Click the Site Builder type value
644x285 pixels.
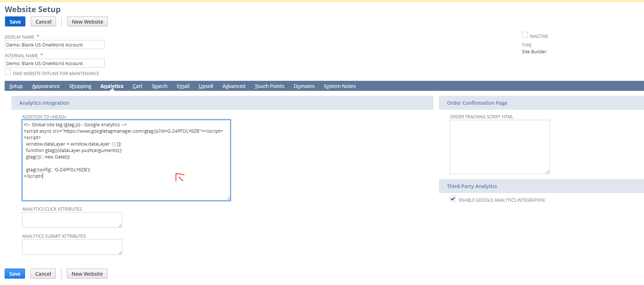pyautogui.click(x=534, y=52)
